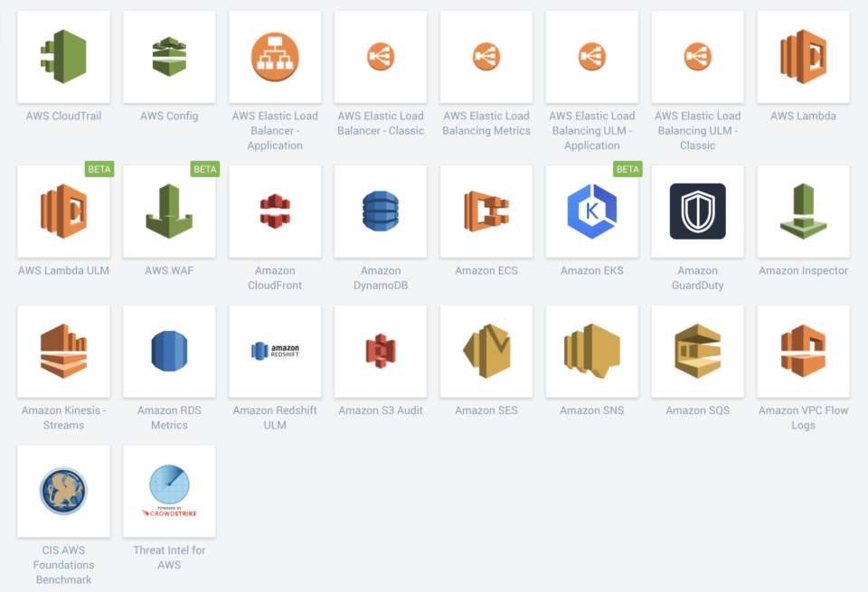Click the "Amazon VPC Flow Logs" label
The height and width of the screenshot is (592, 868).
click(x=803, y=418)
